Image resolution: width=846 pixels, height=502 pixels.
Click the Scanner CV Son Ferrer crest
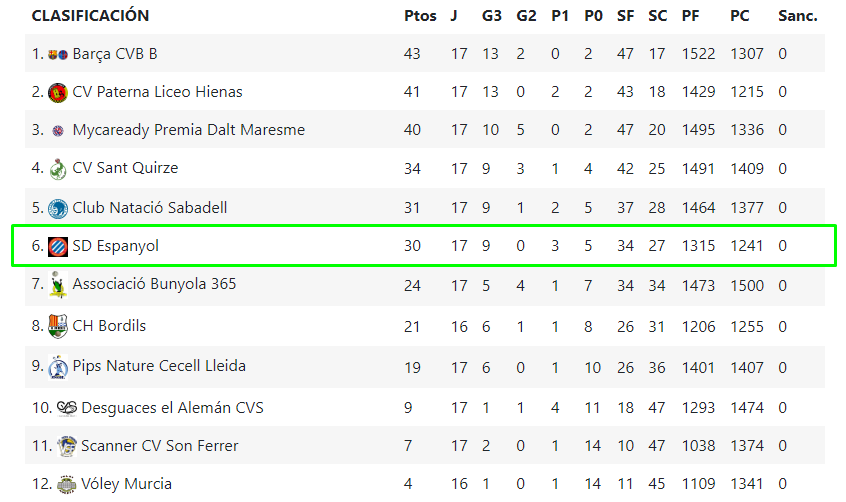67,446
